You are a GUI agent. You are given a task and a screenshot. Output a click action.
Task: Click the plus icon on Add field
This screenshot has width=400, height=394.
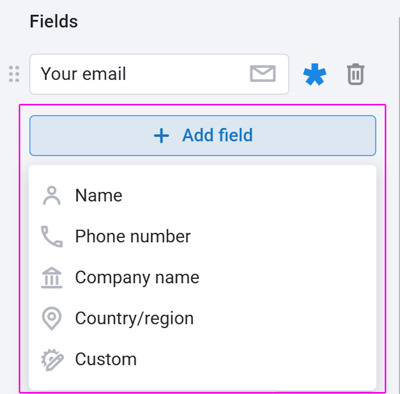coord(161,136)
